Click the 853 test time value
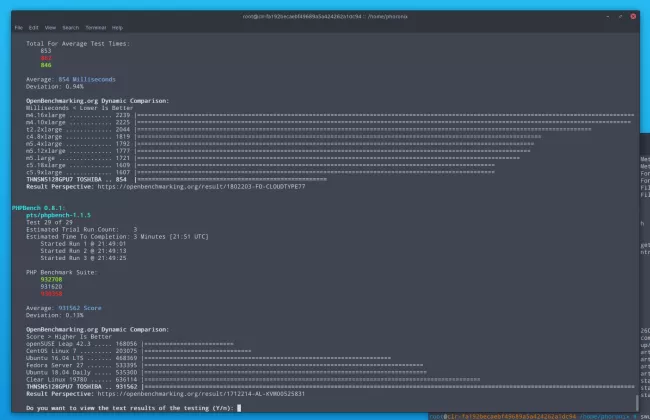Image resolution: width=650 pixels, height=420 pixels. coord(46,51)
